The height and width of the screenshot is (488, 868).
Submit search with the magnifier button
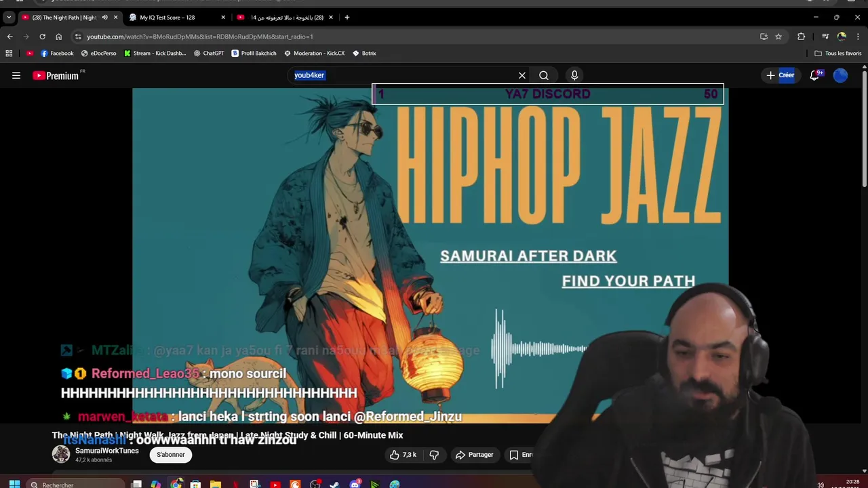tap(544, 75)
